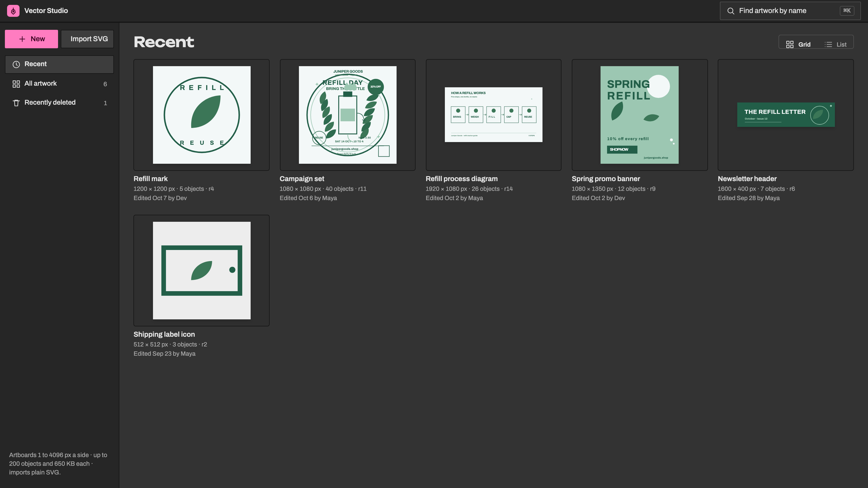Click 'Edited Sep 23 by Maya' text

(x=164, y=354)
